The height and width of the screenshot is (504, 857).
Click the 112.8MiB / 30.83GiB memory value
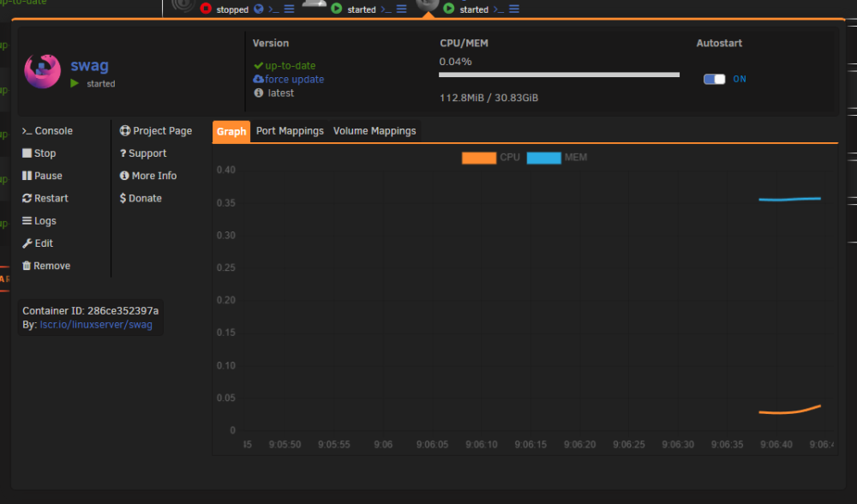click(x=488, y=98)
